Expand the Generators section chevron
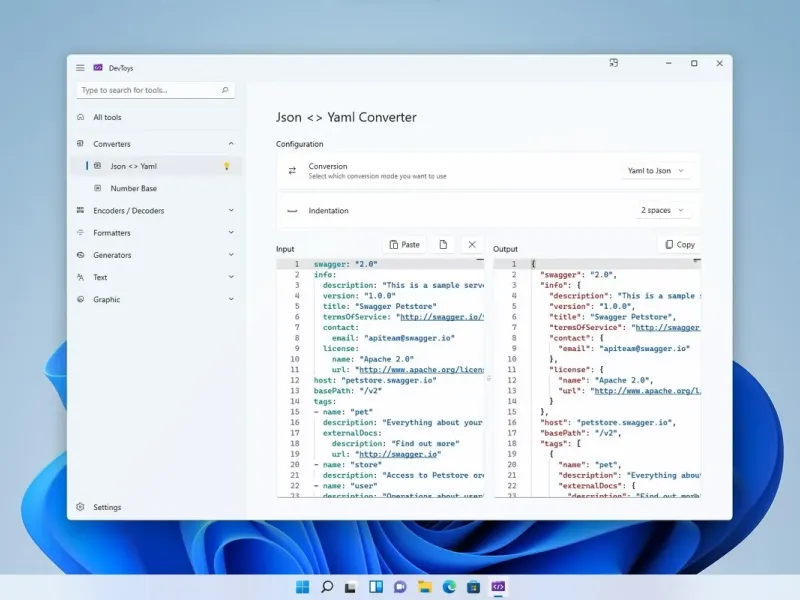 231,255
